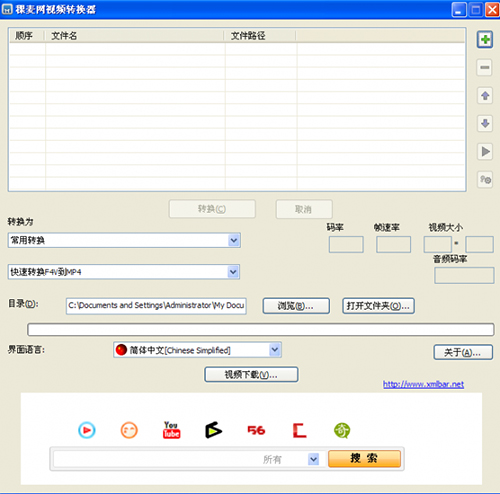The height and width of the screenshot is (494, 500).
Task: Click the play preview icon
Action: pyautogui.click(x=485, y=152)
